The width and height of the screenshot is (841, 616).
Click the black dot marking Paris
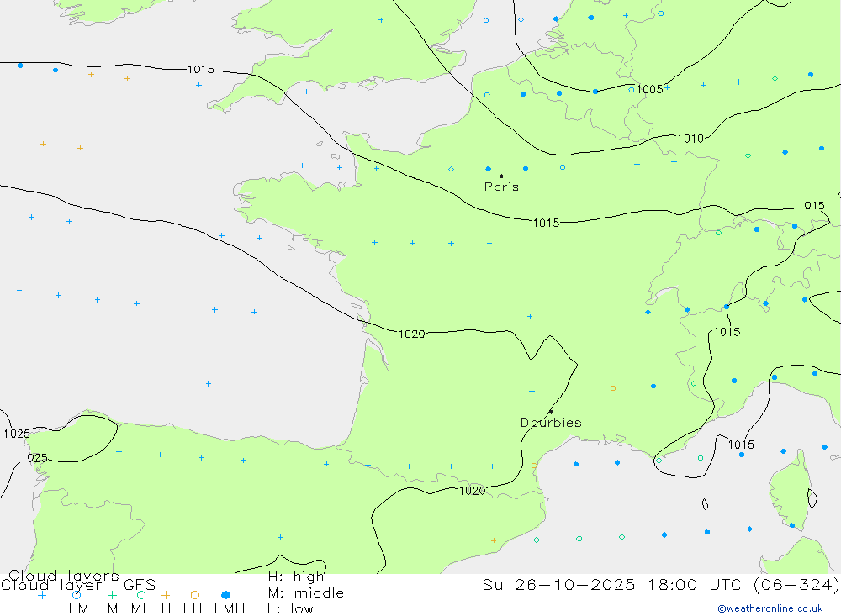pos(501,176)
